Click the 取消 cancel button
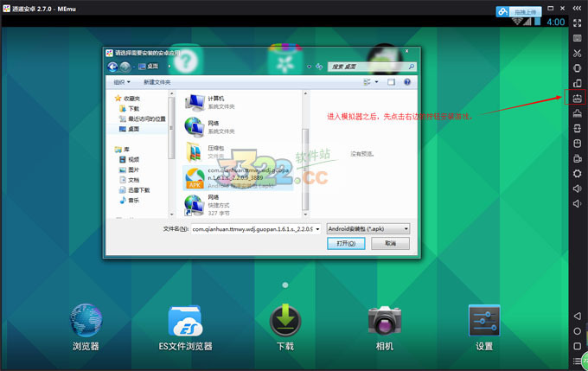588x371 pixels. pyautogui.click(x=390, y=243)
